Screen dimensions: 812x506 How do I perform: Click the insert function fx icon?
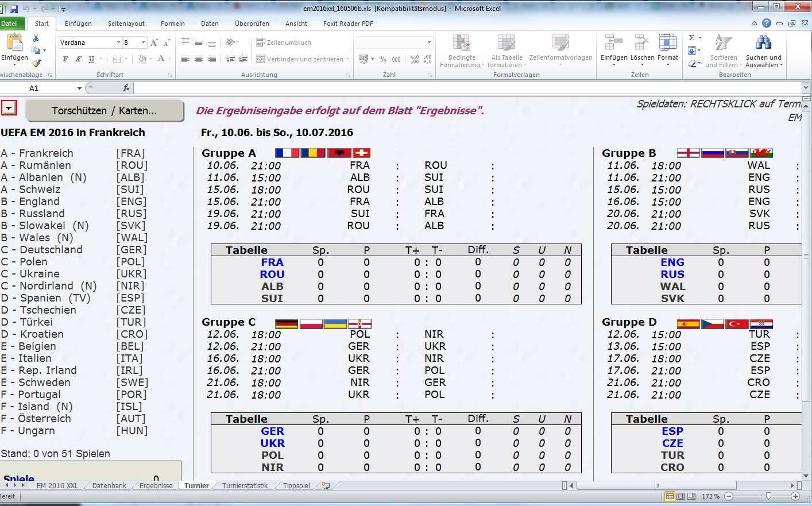click(x=126, y=88)
